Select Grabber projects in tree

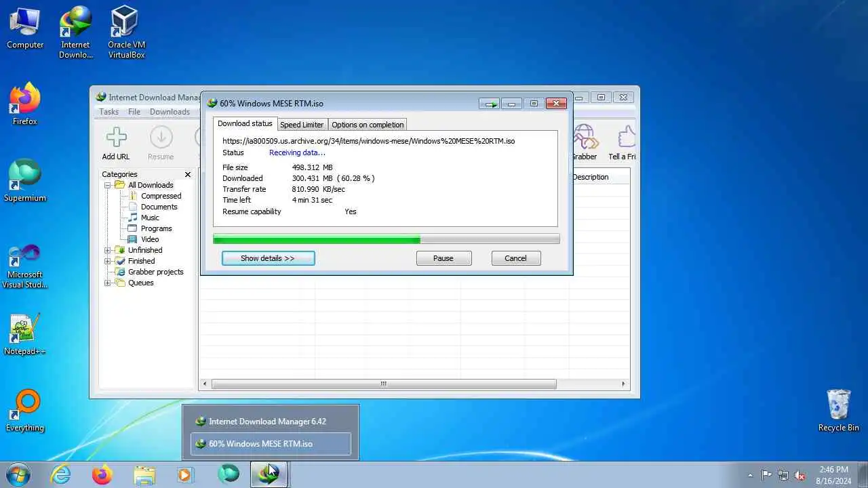click(x=155, y=272)
